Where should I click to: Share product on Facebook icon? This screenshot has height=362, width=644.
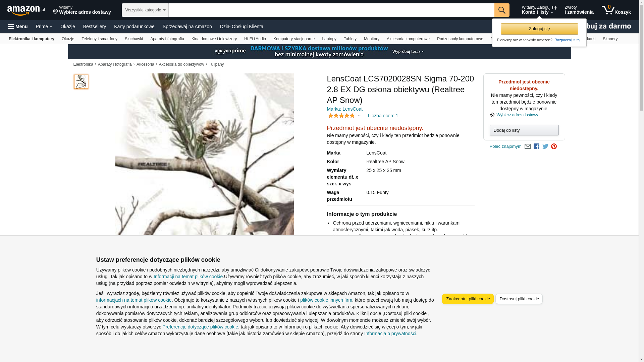click(x=536, y=146)
